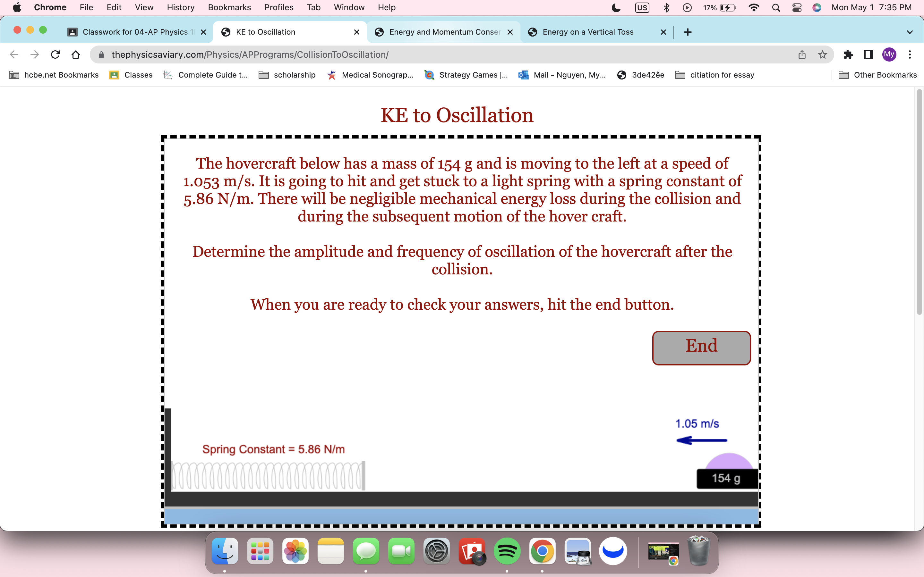Open the Extensions puzzle icon
The width and height of the screenshot is (924, 577).
(x=848, y=54)
